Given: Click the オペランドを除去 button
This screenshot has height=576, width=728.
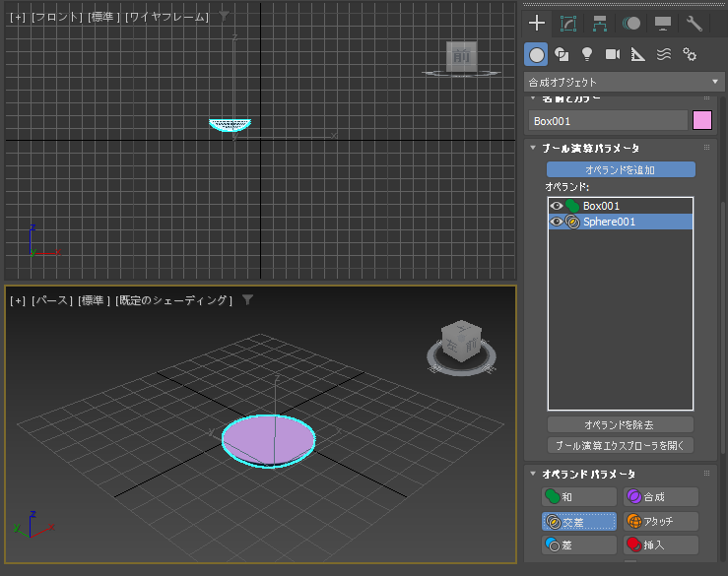Looking at the screenshot, I should click(x=621, y=424).
